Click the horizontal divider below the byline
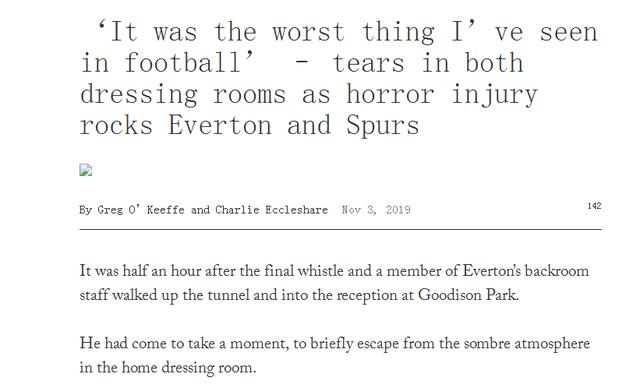 340,230
